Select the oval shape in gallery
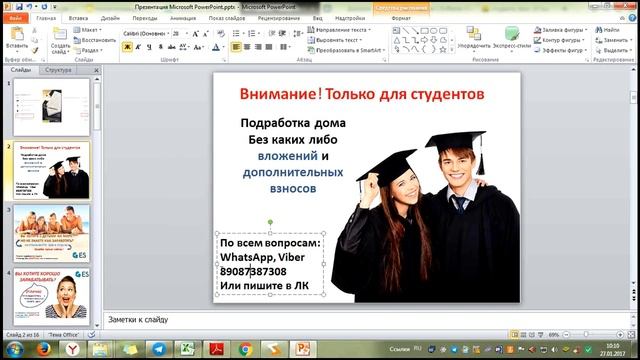640x360 pixels. tap(434, 31)
